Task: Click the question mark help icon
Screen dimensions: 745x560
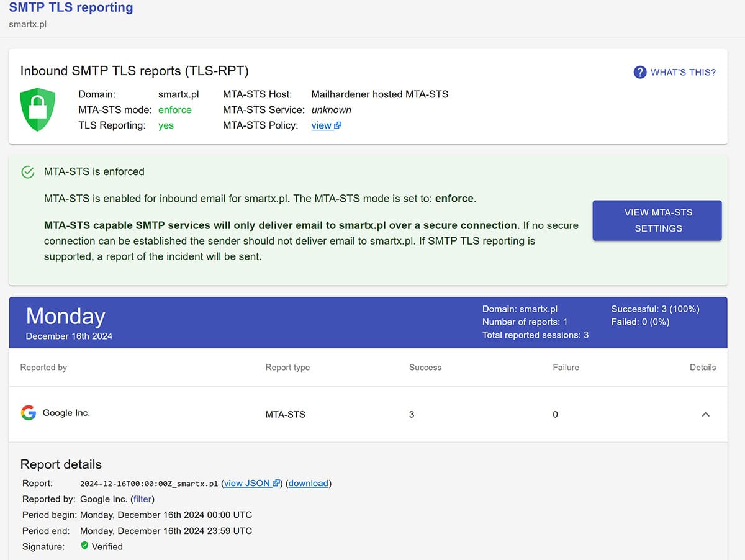Action: click(x=639, y=72)
